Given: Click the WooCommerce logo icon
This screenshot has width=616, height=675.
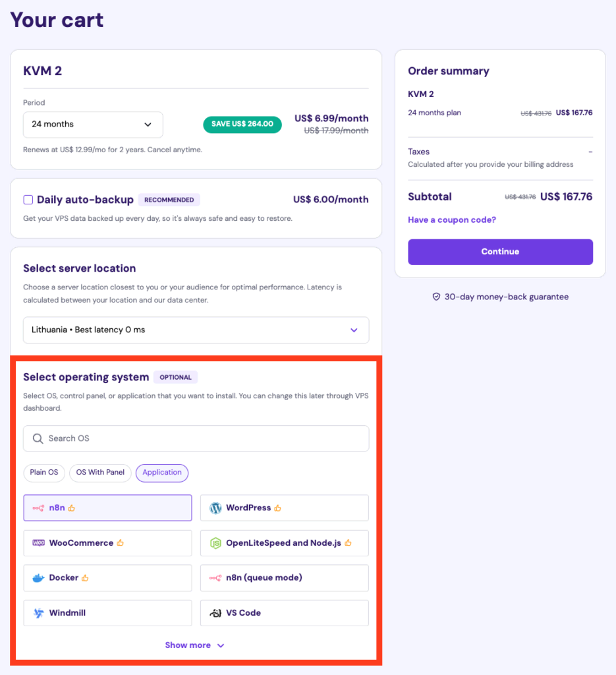Looking at the screenshot, I should [38, 543].
